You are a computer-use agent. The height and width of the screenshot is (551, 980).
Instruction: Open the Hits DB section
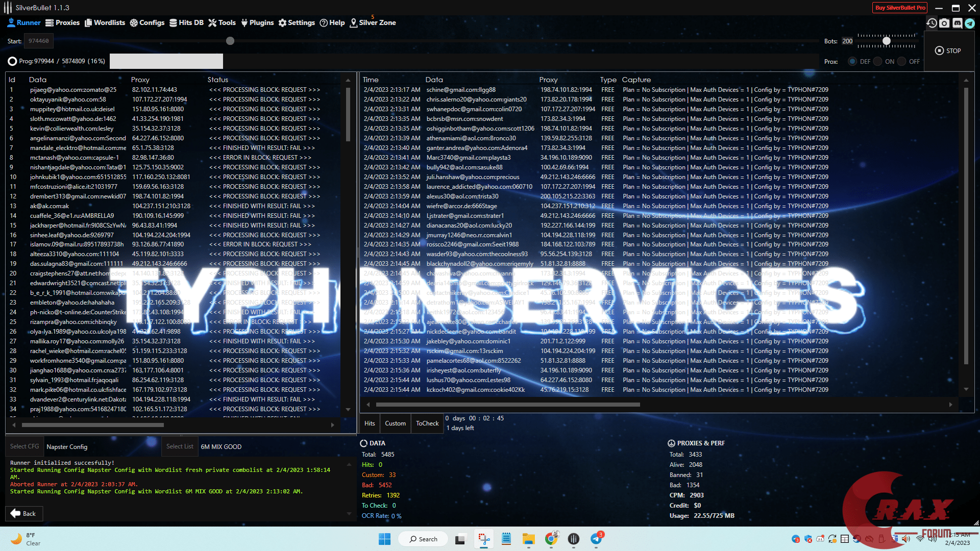(x=186, y=23)
